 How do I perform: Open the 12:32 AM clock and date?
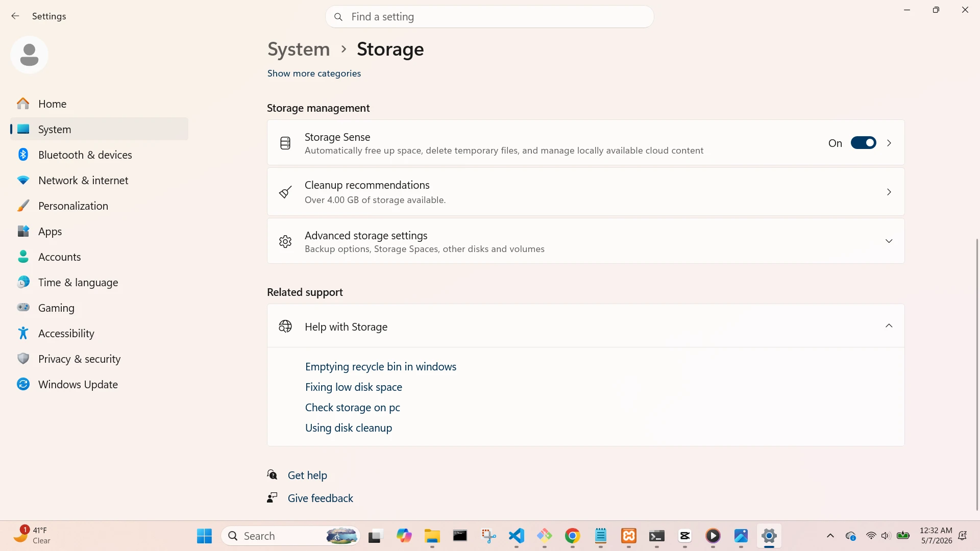(x=936, y=536)
